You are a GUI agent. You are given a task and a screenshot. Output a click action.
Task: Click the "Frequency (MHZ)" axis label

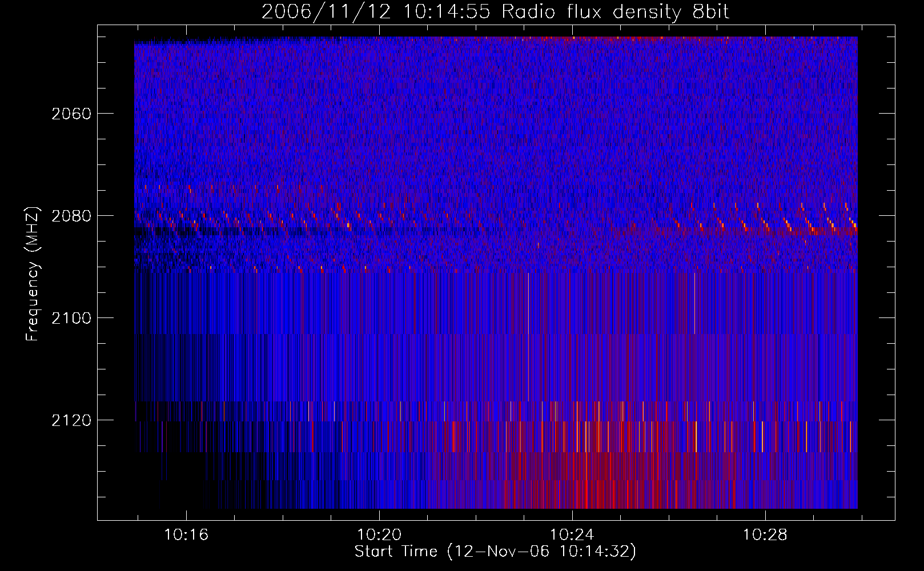(33, 275)
